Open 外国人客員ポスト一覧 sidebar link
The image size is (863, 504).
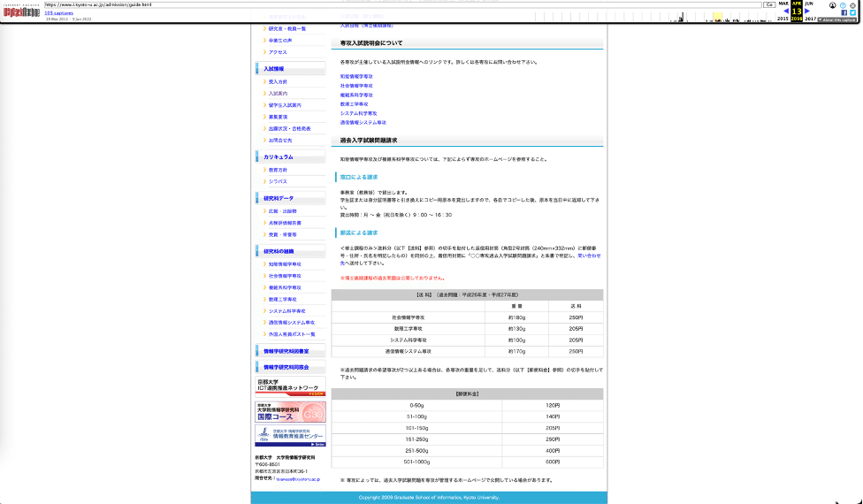[x=292, y=334]
